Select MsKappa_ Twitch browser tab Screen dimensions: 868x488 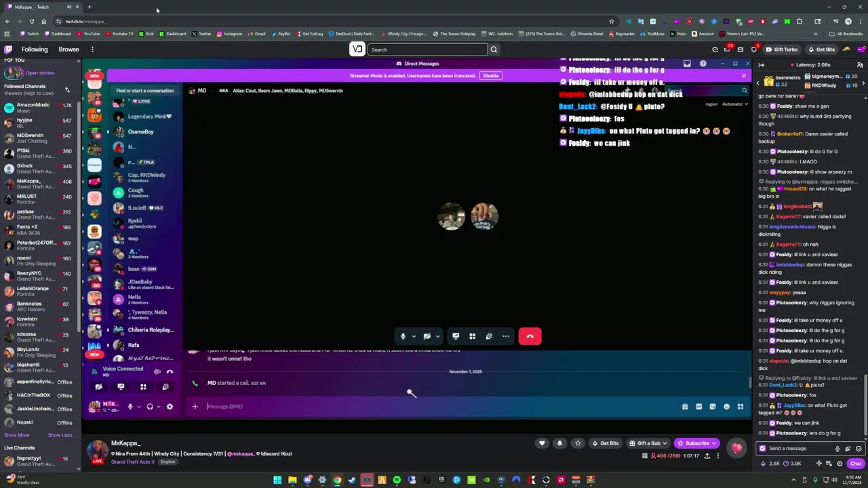pos(43,7)
